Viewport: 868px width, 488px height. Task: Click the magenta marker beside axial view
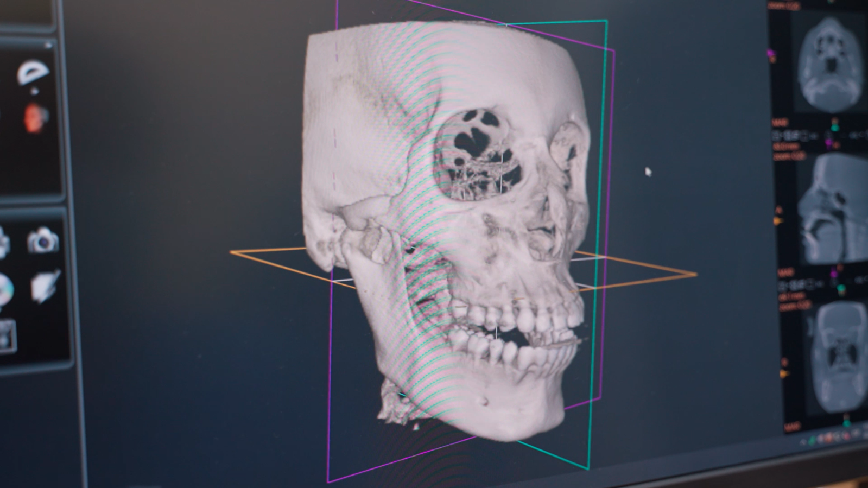[x=771, y=53]
